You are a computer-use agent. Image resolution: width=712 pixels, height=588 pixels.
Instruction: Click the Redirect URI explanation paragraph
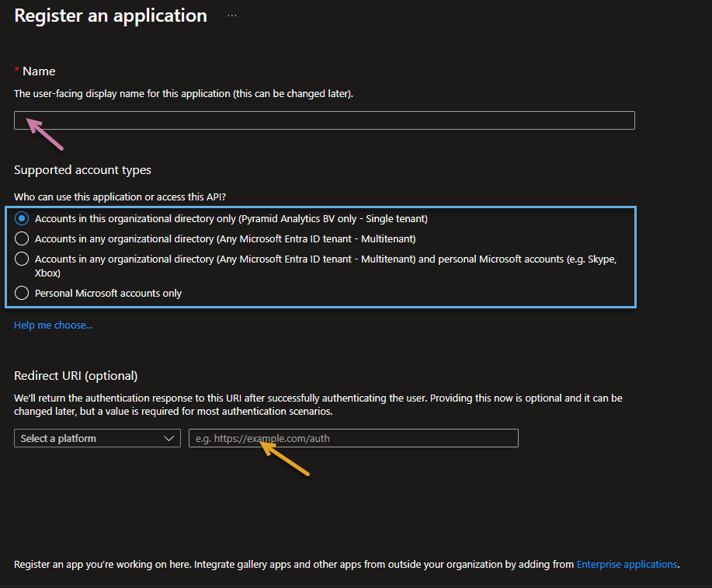(318, 405)
